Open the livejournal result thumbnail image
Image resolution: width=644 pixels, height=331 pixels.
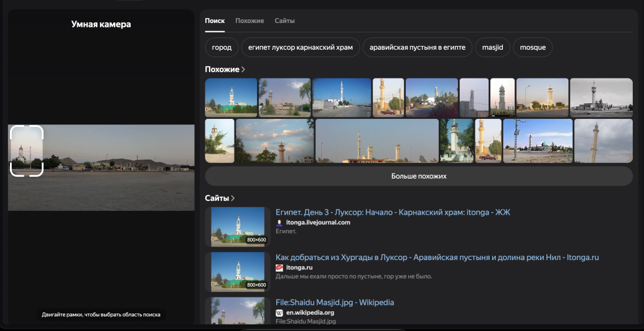pos(238,226)
